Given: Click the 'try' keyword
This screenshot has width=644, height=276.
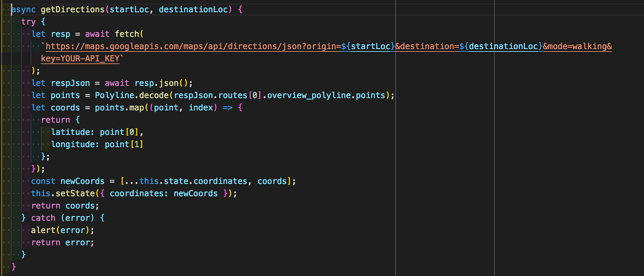Looking at the screenshot, I should coord(28,22).
